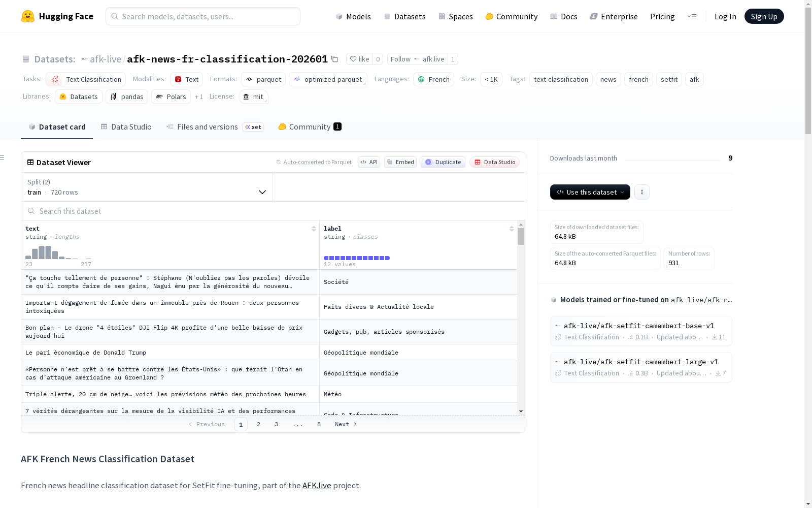This screenshot has width=812, height=508.
Task: Open Enterprise in the top navigation
Action: 614,16
